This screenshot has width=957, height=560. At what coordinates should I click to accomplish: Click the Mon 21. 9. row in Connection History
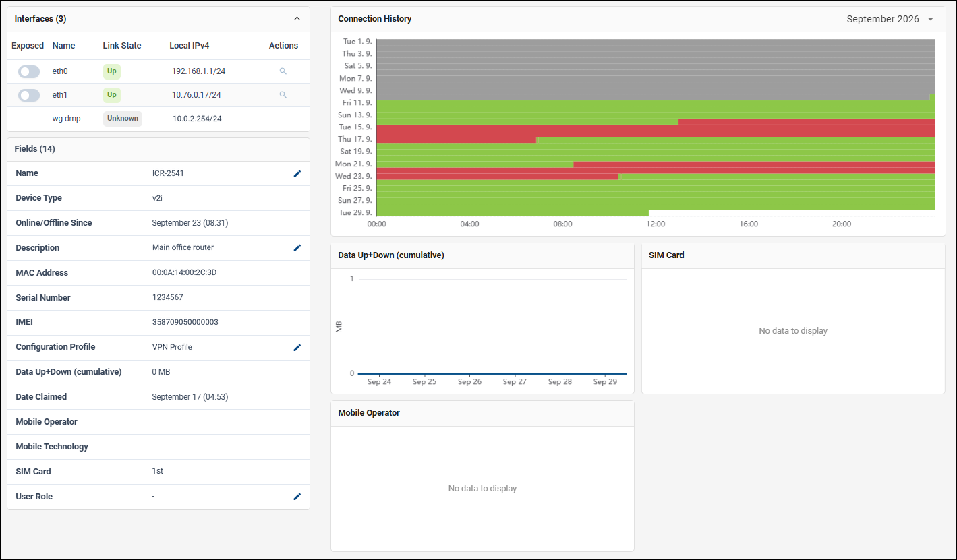point(656,164)
